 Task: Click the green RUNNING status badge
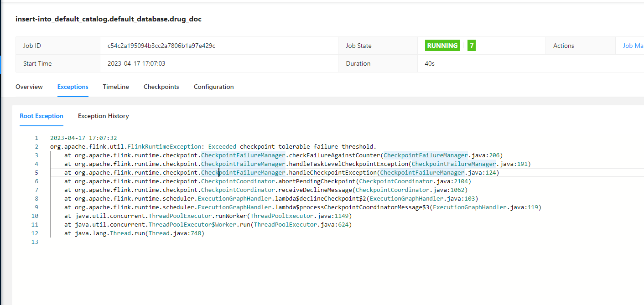[442, 46]
